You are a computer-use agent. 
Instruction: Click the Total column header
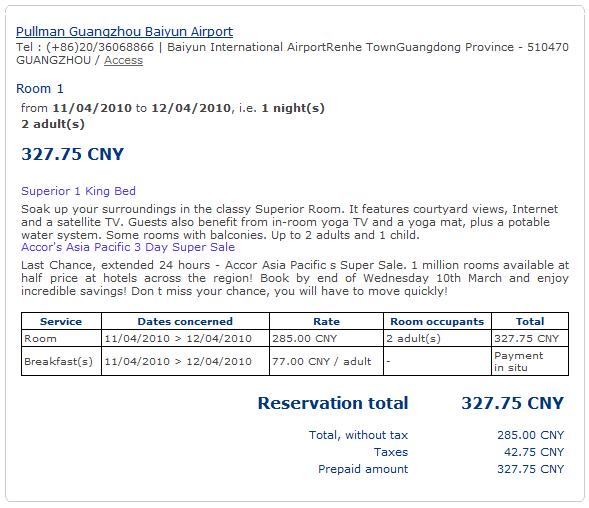530,322
